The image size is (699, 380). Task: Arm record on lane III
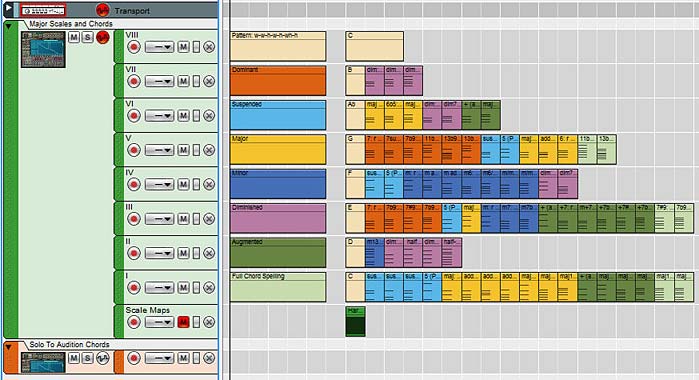click(x=134, y=219)
